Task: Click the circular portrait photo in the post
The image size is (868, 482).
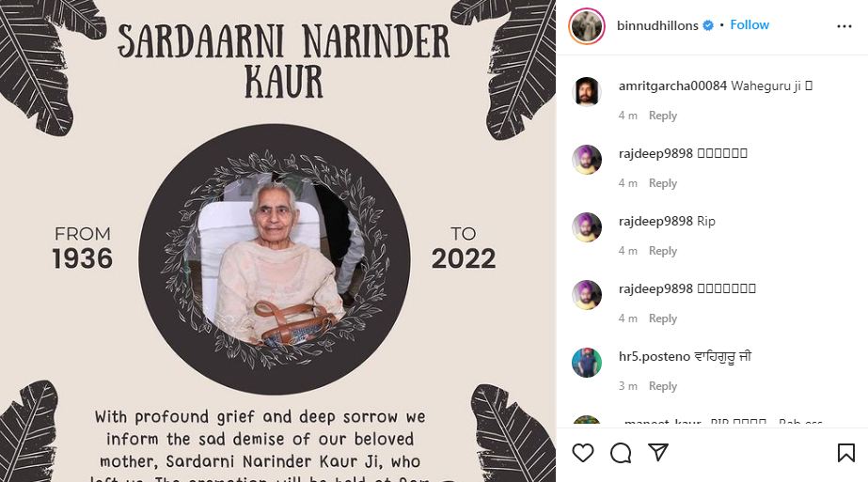Action: click(x=275, y=259)
